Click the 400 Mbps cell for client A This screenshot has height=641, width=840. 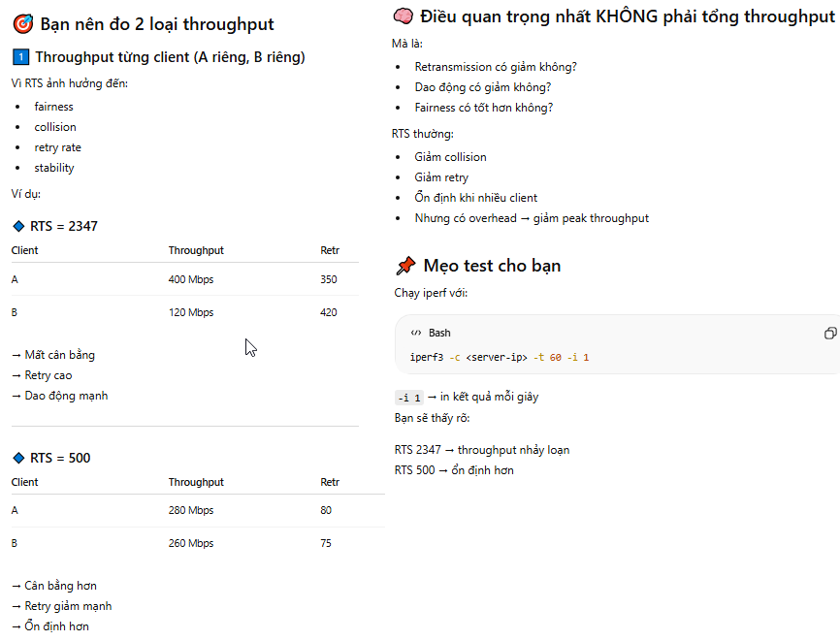click(x=191, y=279)
